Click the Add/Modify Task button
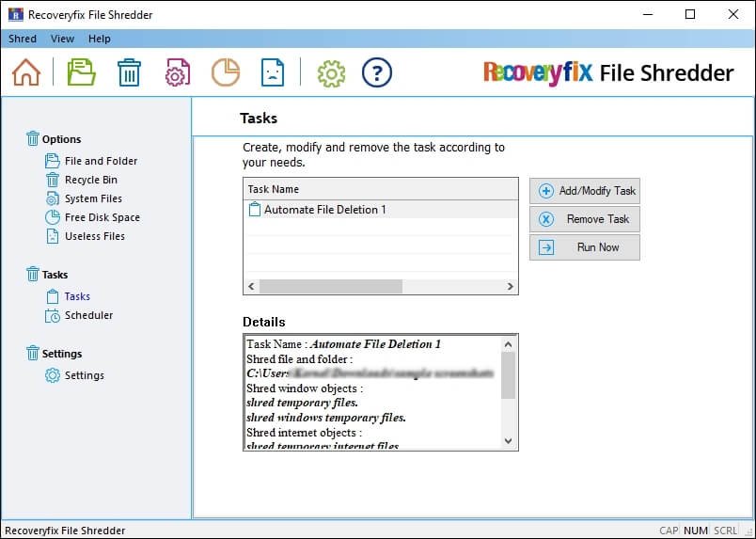 (x=585, y=191)
